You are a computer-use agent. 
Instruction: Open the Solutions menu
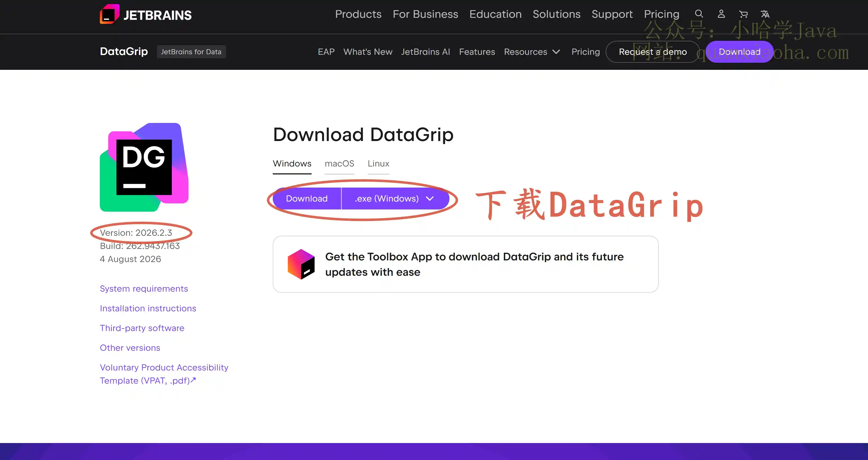pos(556,14)
